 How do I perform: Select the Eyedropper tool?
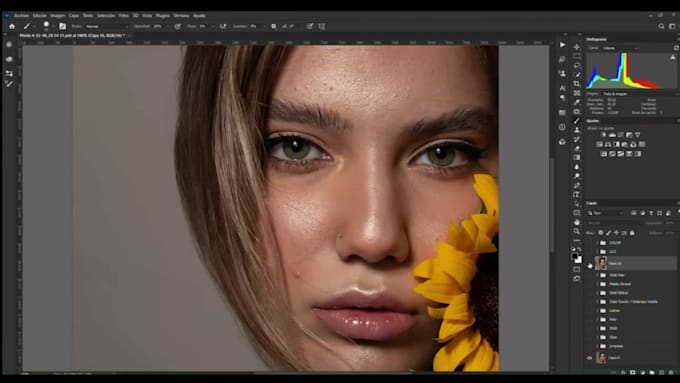(x=576, y=102)
